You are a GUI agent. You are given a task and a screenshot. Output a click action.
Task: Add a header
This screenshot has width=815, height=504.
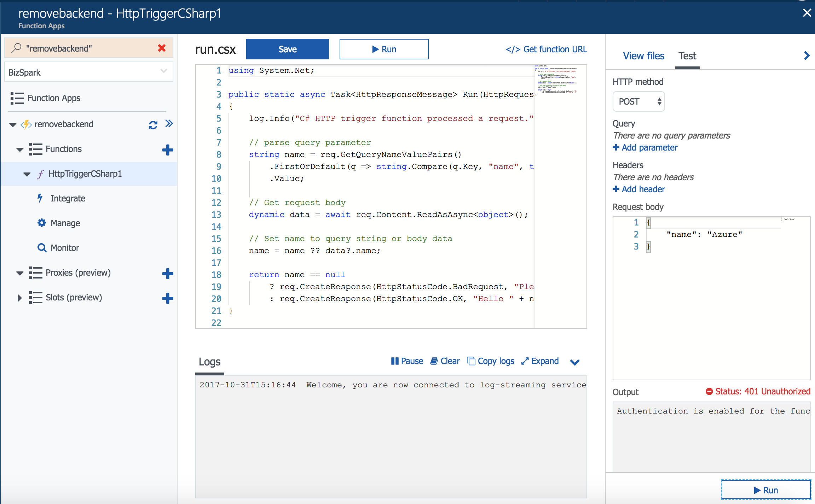click(638, 189)
